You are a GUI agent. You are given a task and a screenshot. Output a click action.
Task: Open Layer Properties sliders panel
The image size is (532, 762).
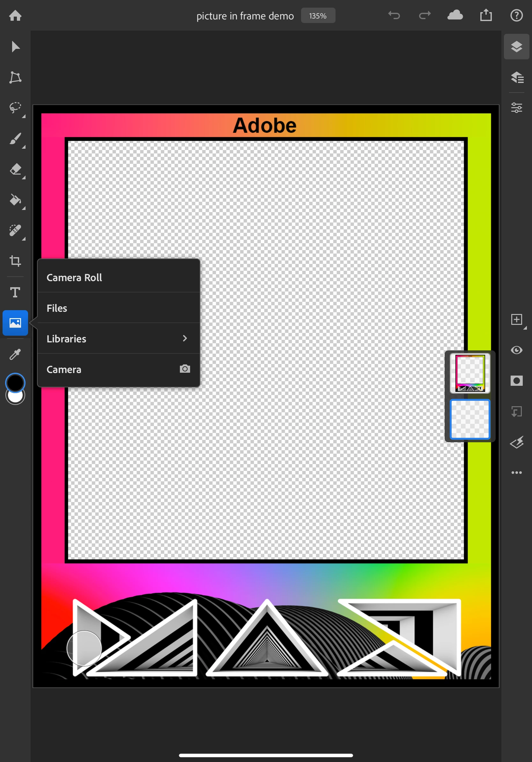tap(516, 108)
